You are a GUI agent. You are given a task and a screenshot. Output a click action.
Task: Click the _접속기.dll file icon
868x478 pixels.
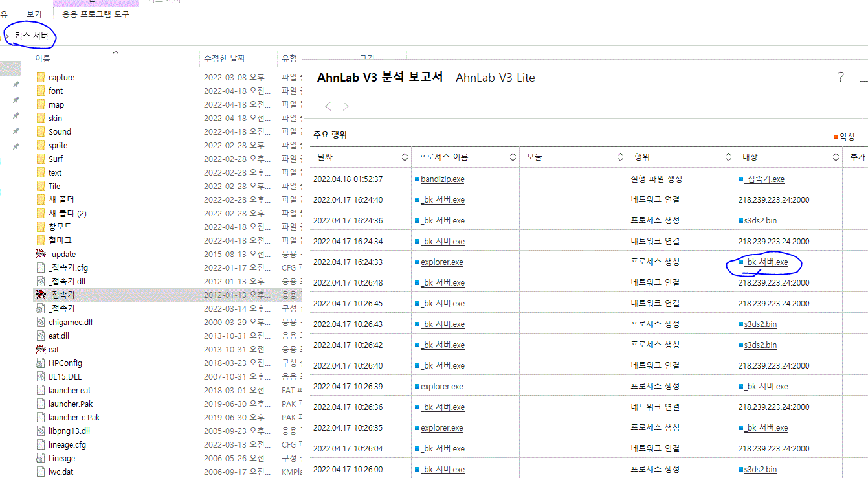pos(41,281)
